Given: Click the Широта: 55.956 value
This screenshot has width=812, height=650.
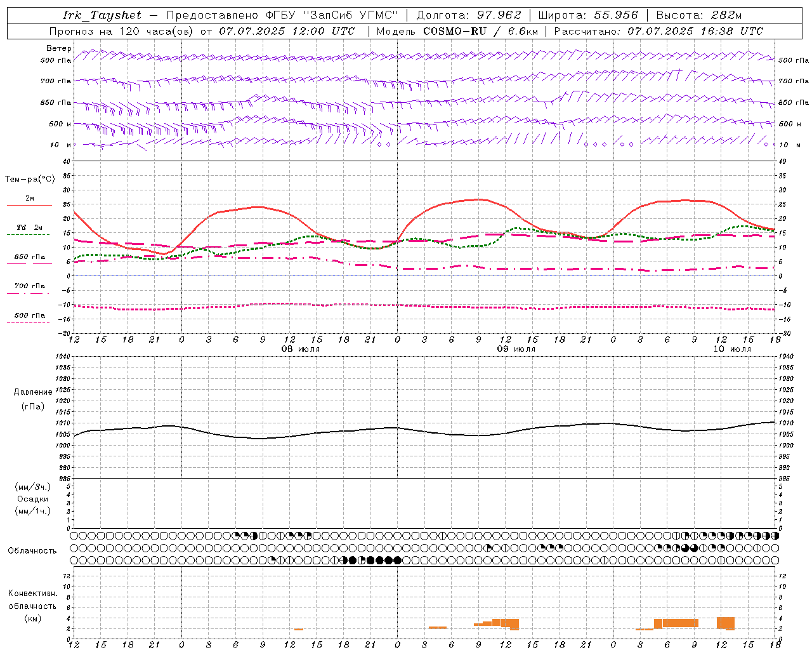Looking at the screenshot, I should [x=588, y=15].
